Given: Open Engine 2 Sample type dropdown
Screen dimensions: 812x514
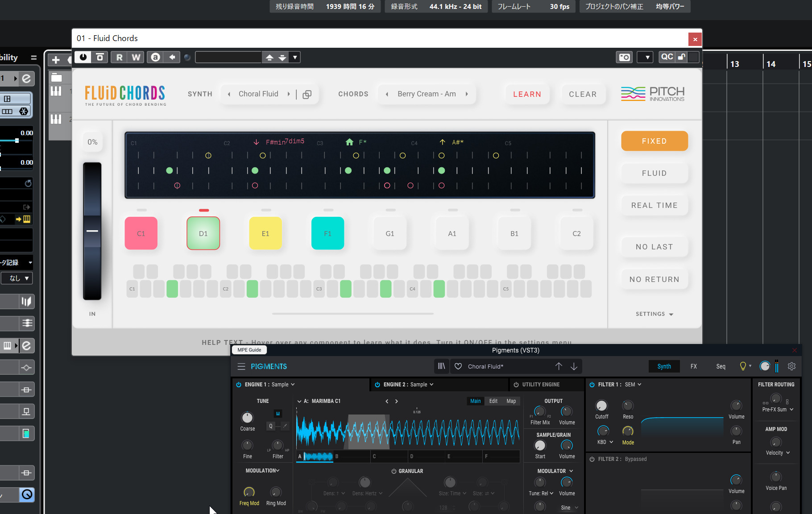Looking at the screenshot, I should (x=422, y=384).
